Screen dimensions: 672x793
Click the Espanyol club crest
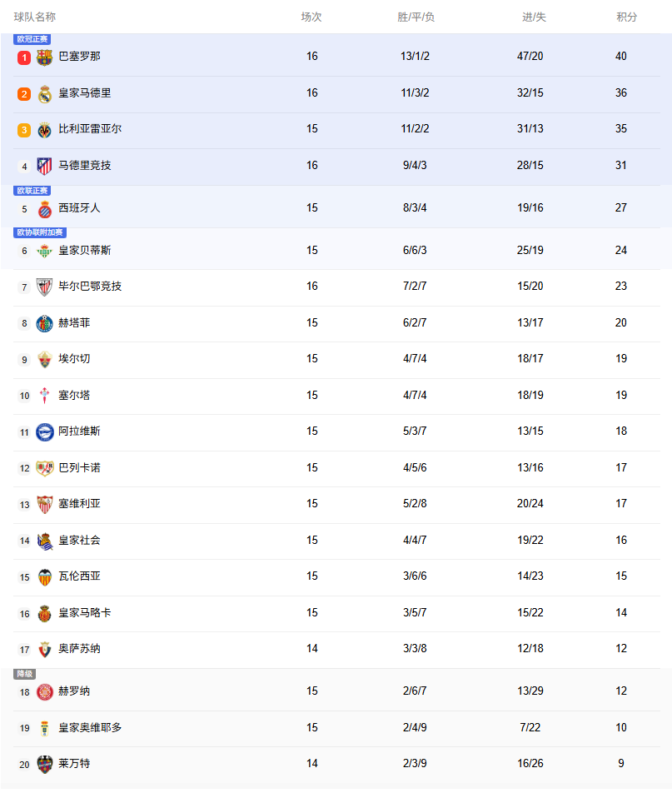click(x=45, y=209)
